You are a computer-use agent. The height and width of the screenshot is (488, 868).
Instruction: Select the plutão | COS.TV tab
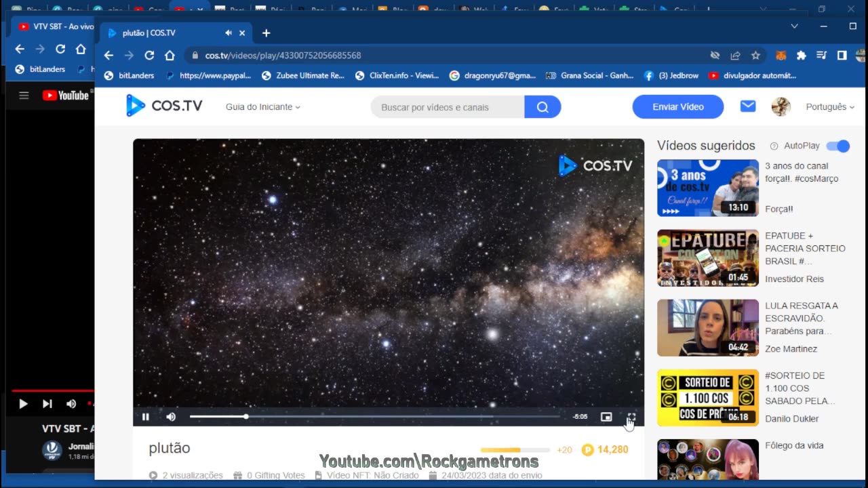pos(176,33)
